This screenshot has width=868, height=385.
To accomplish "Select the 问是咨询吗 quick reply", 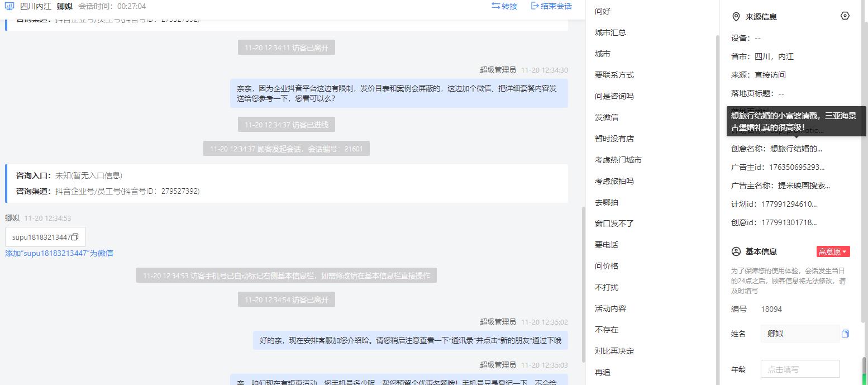I will [x=614, y=96].
